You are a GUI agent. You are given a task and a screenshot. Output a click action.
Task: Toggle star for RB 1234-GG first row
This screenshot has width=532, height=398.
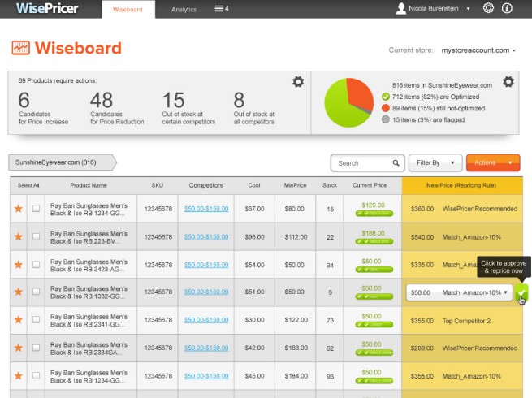coord(19,209)
